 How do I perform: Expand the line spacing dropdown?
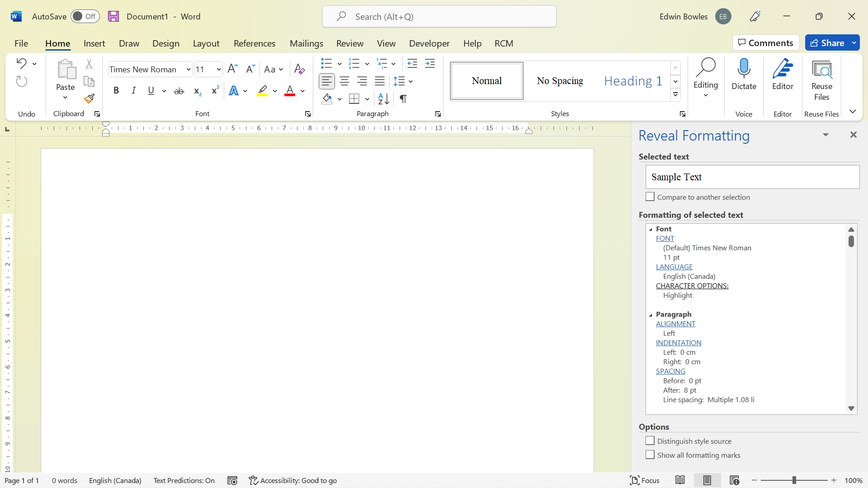pos(410,81)
